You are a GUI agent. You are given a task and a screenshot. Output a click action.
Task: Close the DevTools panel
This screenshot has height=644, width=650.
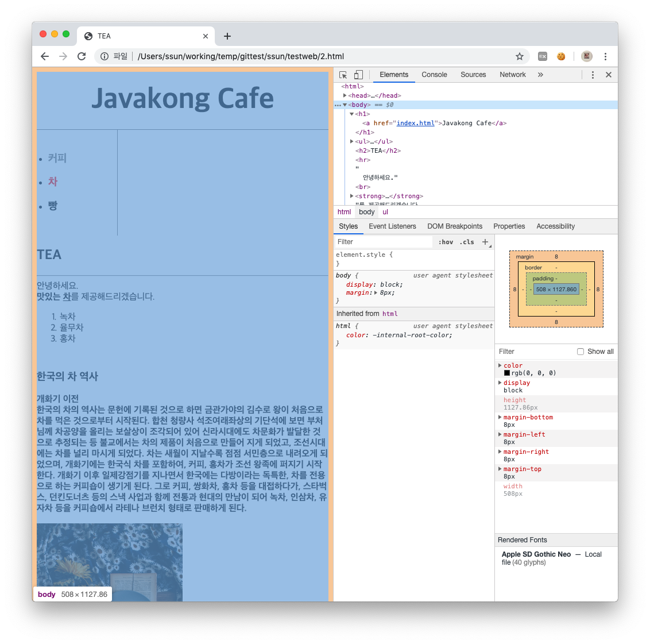coord(609,75)
